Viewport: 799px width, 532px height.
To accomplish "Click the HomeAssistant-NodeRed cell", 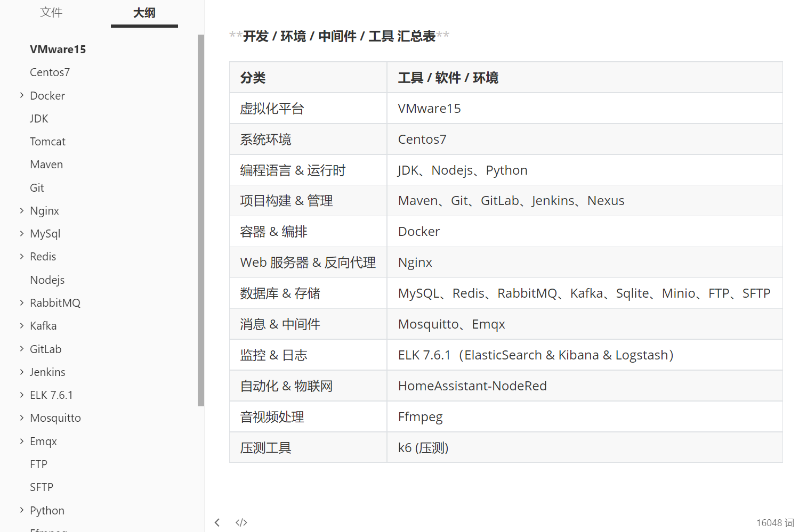I will 585,386.
